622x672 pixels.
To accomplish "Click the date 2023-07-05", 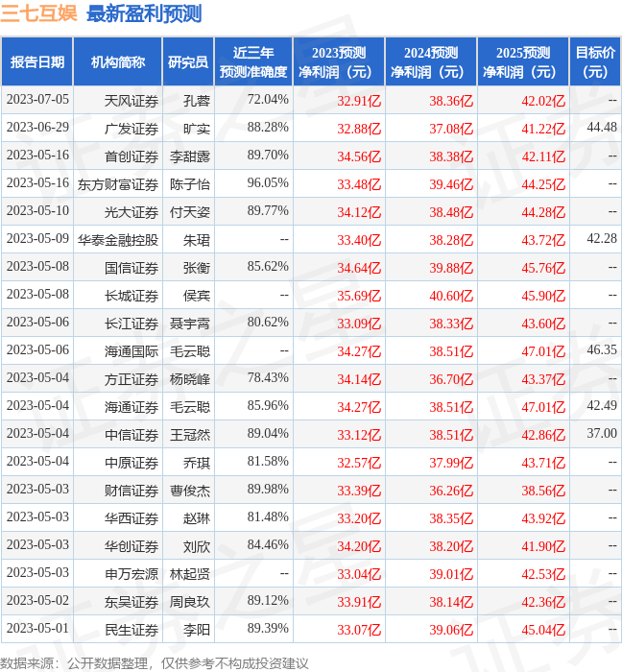I will (37, 100).
